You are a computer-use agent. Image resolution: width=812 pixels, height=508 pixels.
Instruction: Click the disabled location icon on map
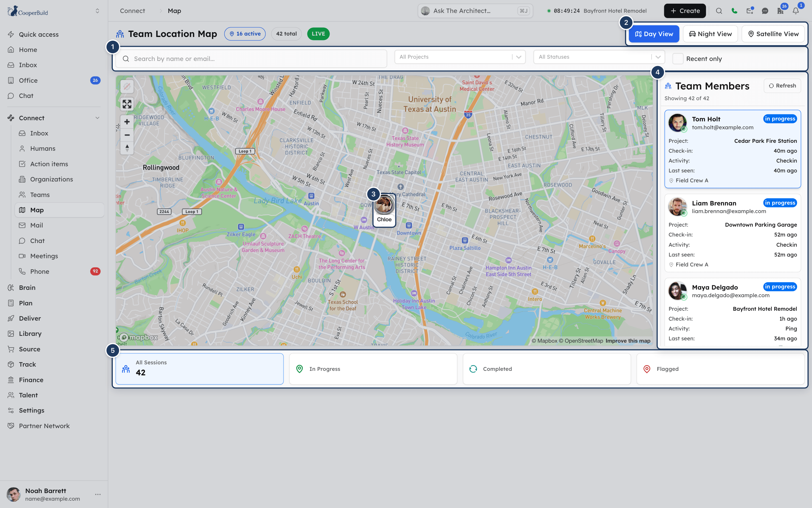[127, 87]
